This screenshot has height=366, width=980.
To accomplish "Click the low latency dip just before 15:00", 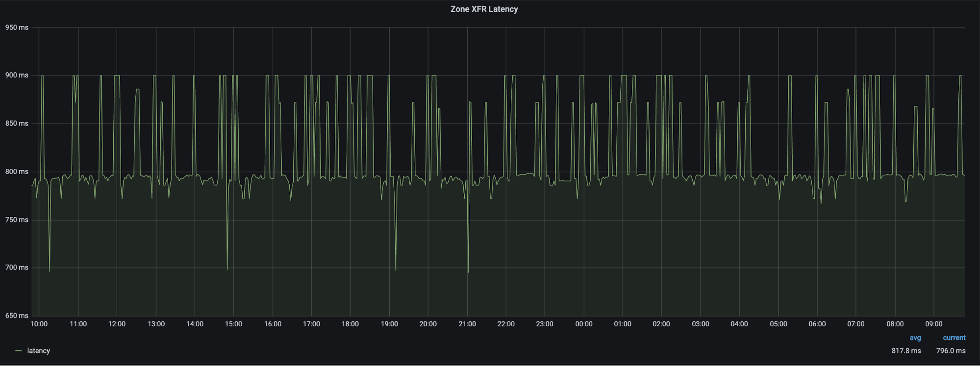I will [x=227, y=268].
